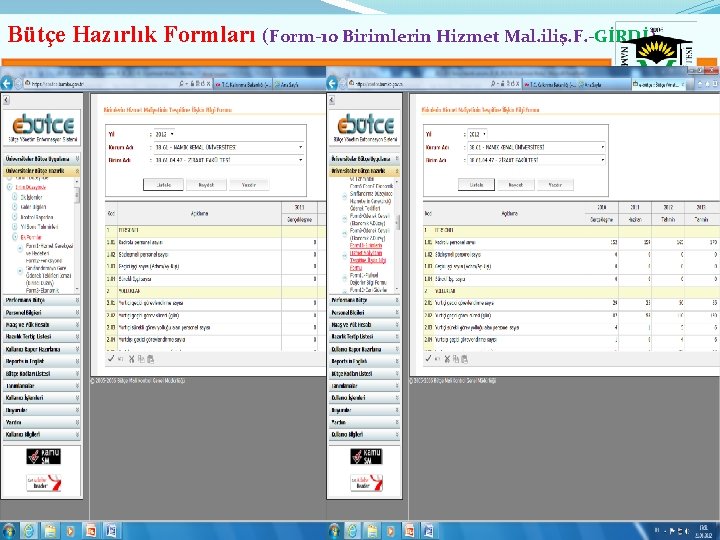Open the Kontrol Raporları tree item in the left sidebar
This screenshot has width=720, height=540.
[x=37, y=217]
